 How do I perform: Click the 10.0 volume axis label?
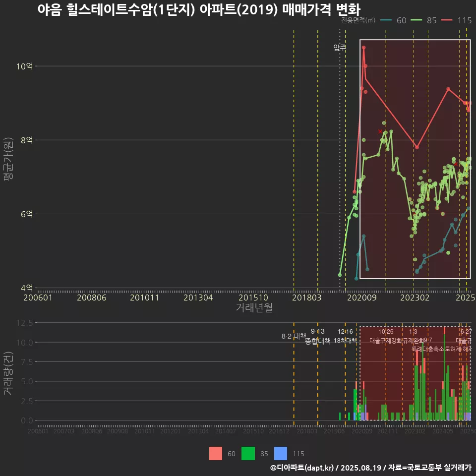[25, 343]
